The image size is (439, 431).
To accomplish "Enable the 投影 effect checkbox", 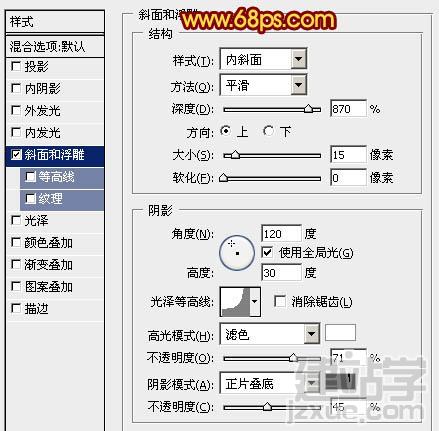I will pos(16,66).
